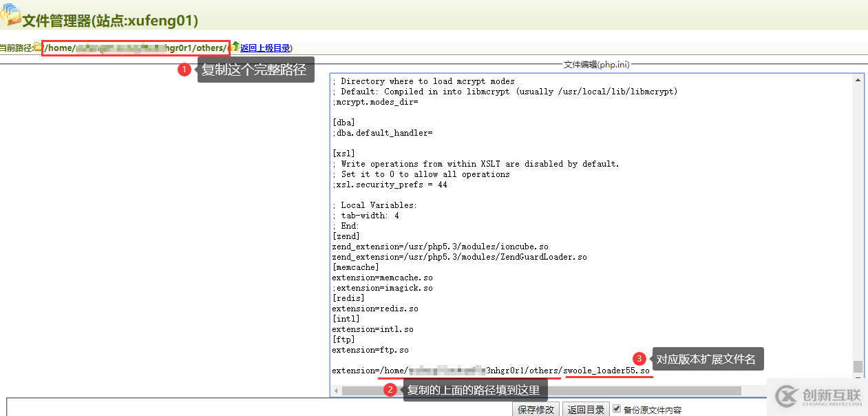Click the file manager folder icon in header
This screenshot has width=868, height=416.
pyautogui.click(x=10, y=15)
